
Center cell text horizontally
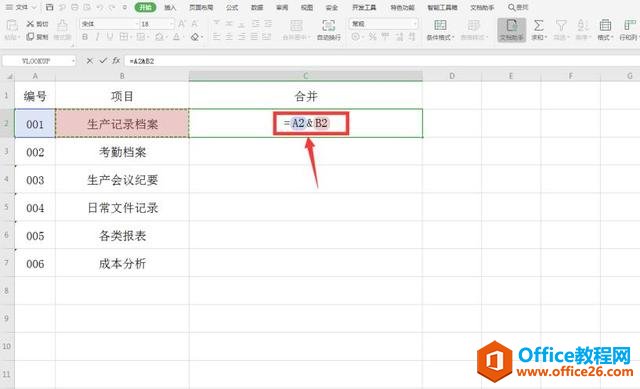[229, 37]
